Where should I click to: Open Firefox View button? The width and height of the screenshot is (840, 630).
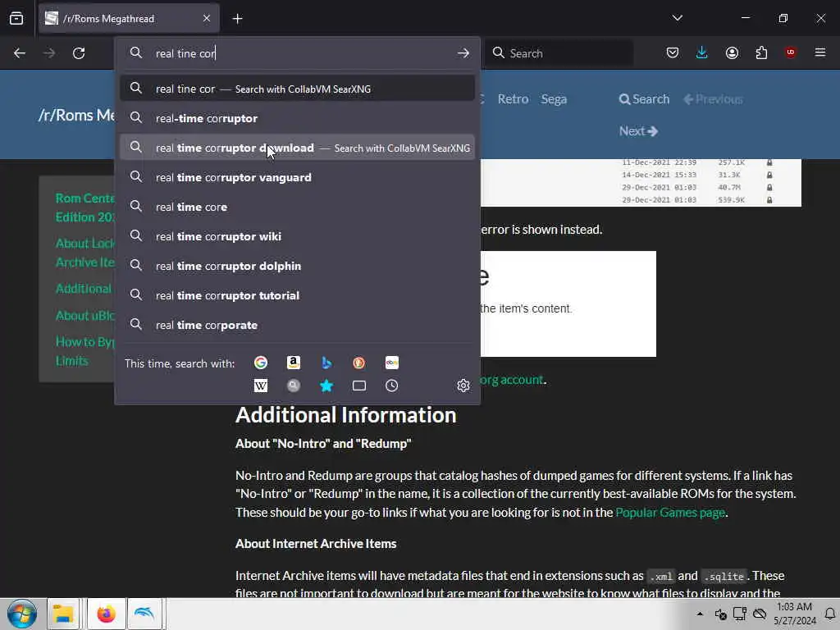[x=16, y=18]
